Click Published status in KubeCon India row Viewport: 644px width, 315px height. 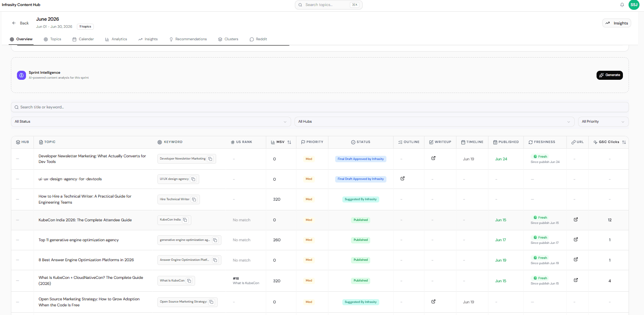point(361,220)
